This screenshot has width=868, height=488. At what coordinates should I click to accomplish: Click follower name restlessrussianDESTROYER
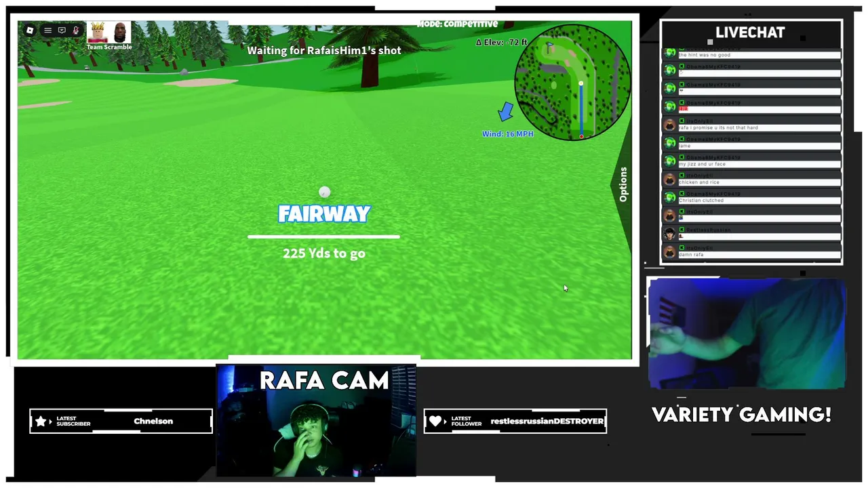[547, 422]
